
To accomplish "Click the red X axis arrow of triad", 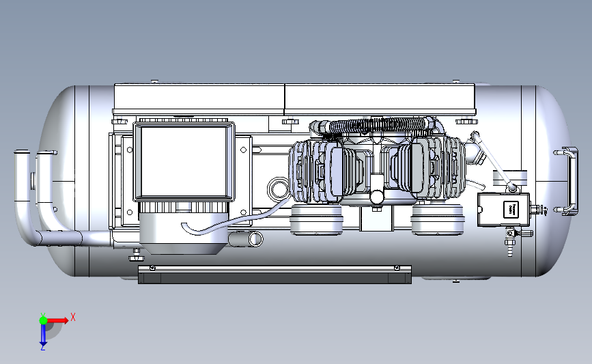I will 59,320.
